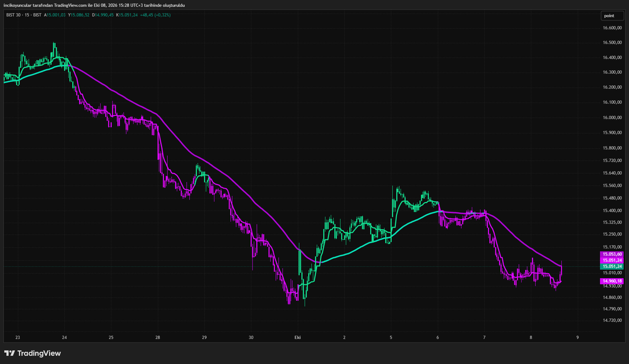The width and height of the screenshot is (629, 364).
Task: Click the 16.000,00 price scale label
Action: tap(612, 118)
